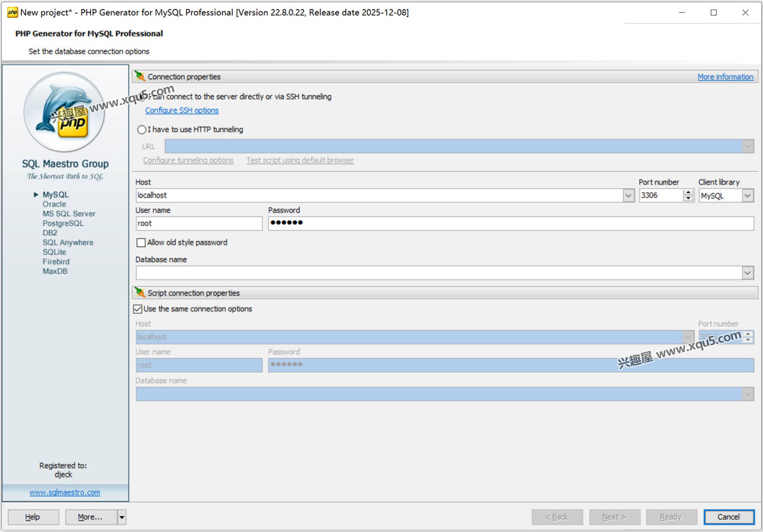This screenshot has width=763, height=532.
Task: Open the More button dropdown arrow
Action: [122, 517]
